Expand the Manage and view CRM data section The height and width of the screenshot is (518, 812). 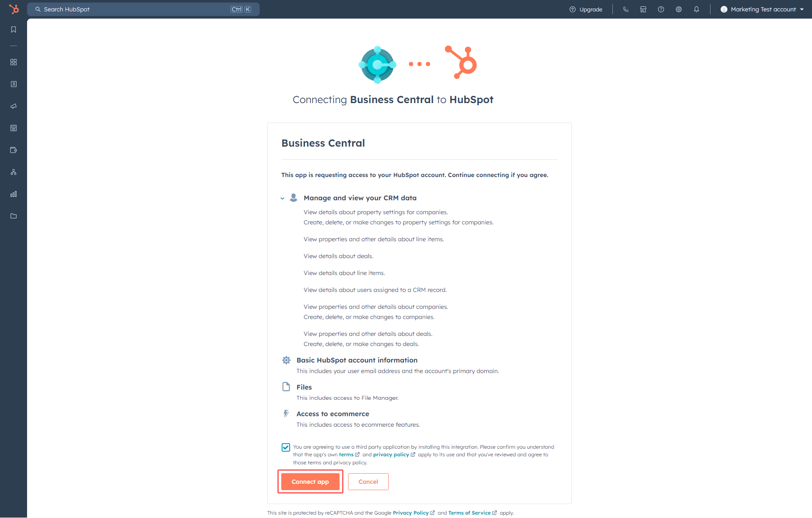click(283, 198)
